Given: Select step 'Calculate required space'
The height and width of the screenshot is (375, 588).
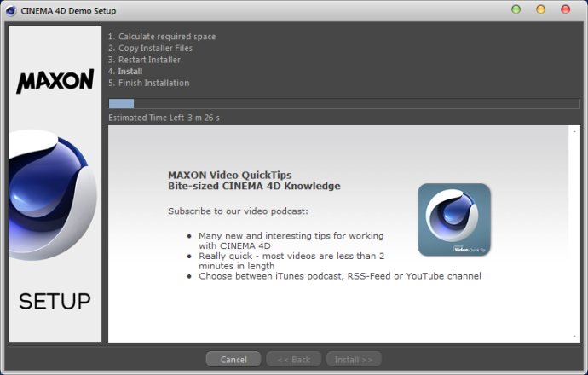Looking at the screenshot, I should 162,37.
